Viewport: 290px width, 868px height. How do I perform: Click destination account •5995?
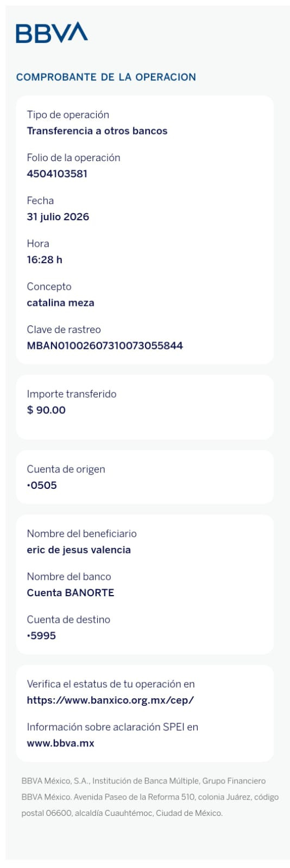click(x=41, y=635)
